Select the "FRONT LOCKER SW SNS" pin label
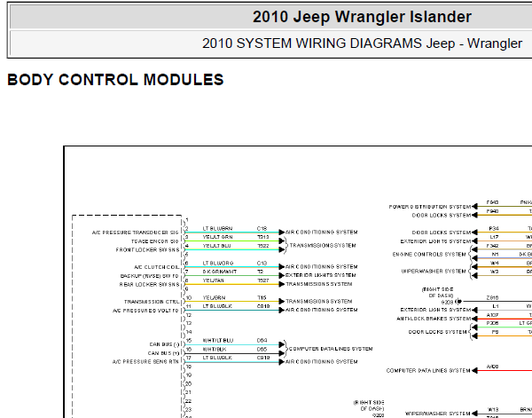The image size is (532, 418). [147, 250]
